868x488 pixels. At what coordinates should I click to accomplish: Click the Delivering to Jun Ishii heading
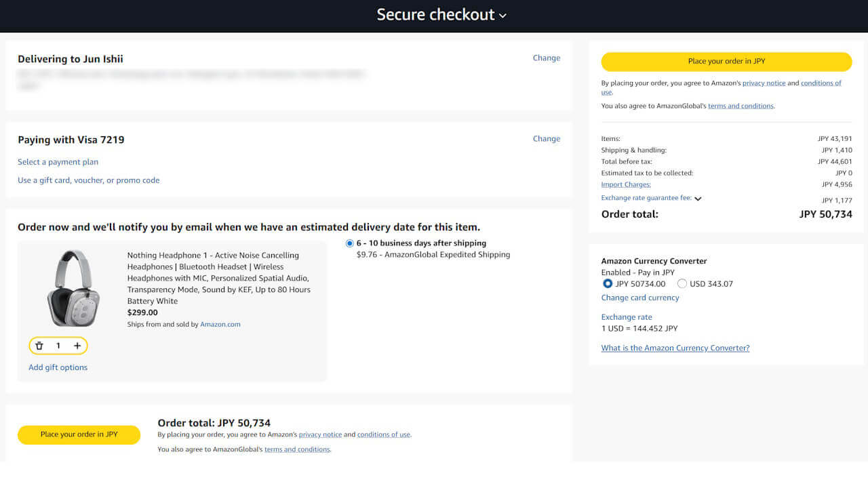point(71,59)
